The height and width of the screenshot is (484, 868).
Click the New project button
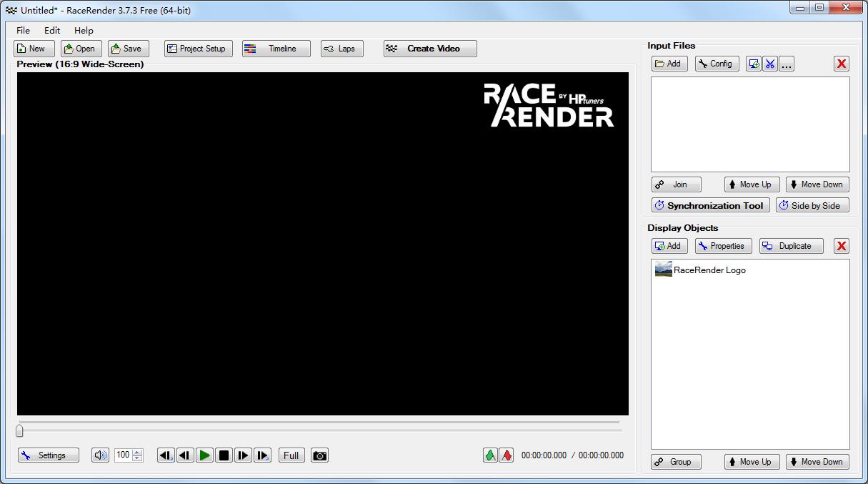(x=34, y=49)
